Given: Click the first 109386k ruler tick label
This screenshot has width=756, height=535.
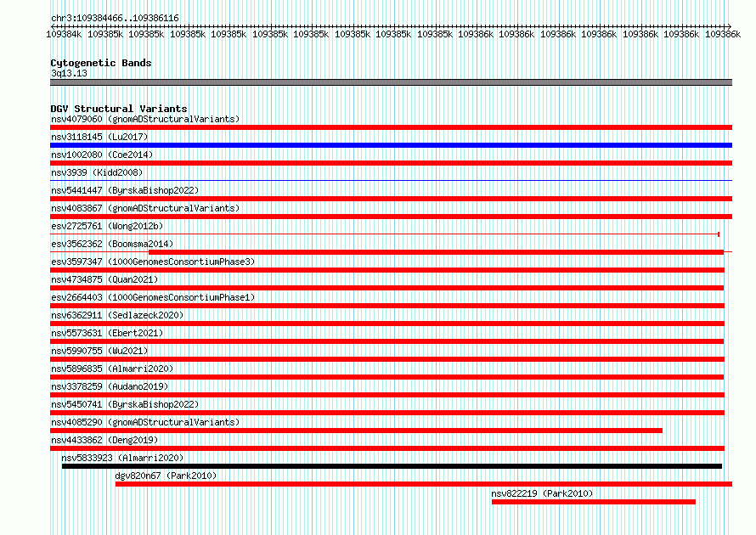Looking at the screenshot, I should pyautogui.click(x=476, y=34).
